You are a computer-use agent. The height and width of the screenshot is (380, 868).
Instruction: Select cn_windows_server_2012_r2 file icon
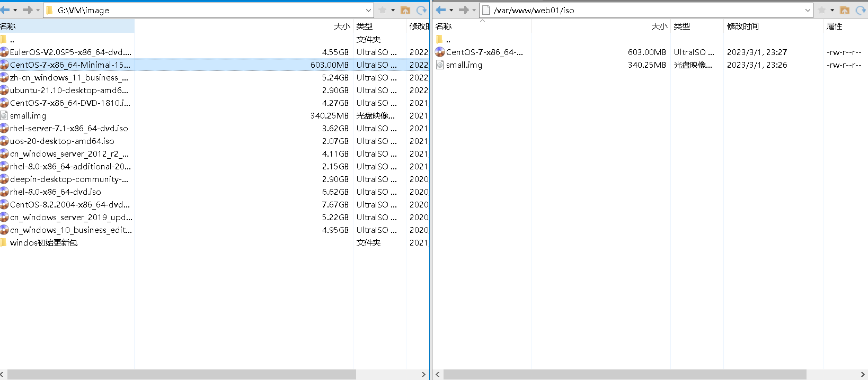coord(4,153)
